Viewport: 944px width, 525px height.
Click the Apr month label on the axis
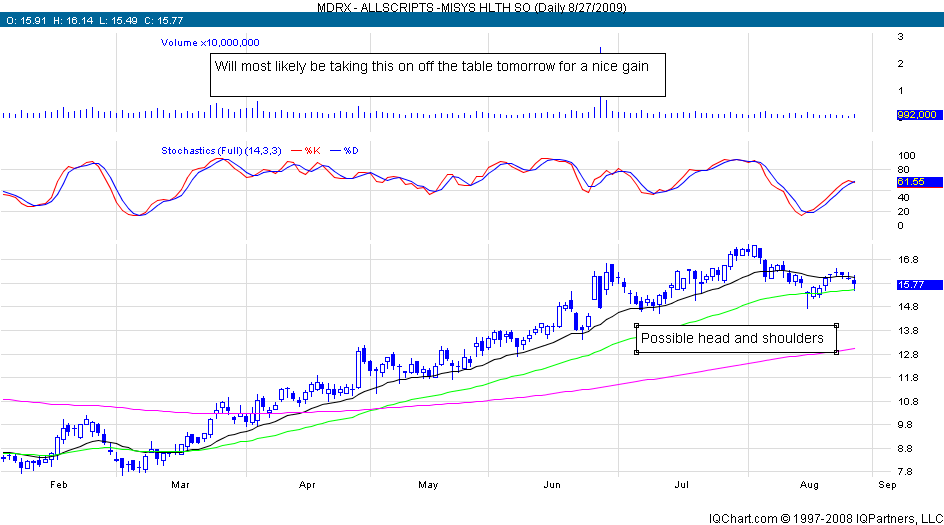(x=307, y=485)
